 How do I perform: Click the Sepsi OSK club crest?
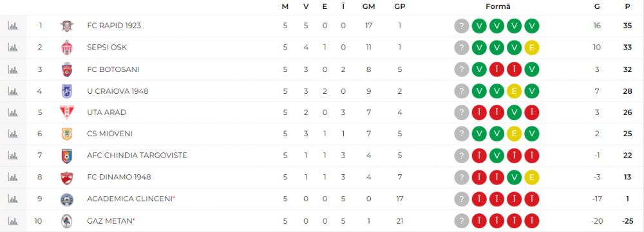[x=66, y=48]
